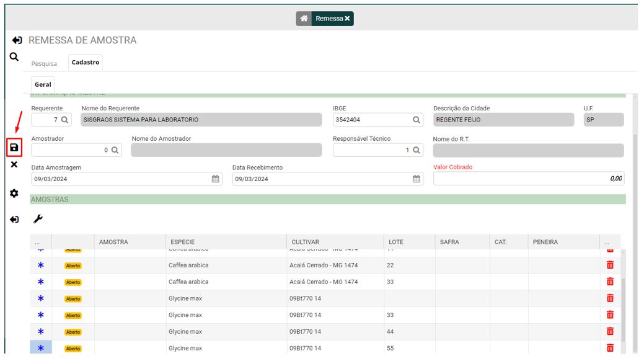Image resolution: width=644 pixels, height=361 pixels.
Task: Click the search magnifier in left sidebar
Action: coord(14,57)
